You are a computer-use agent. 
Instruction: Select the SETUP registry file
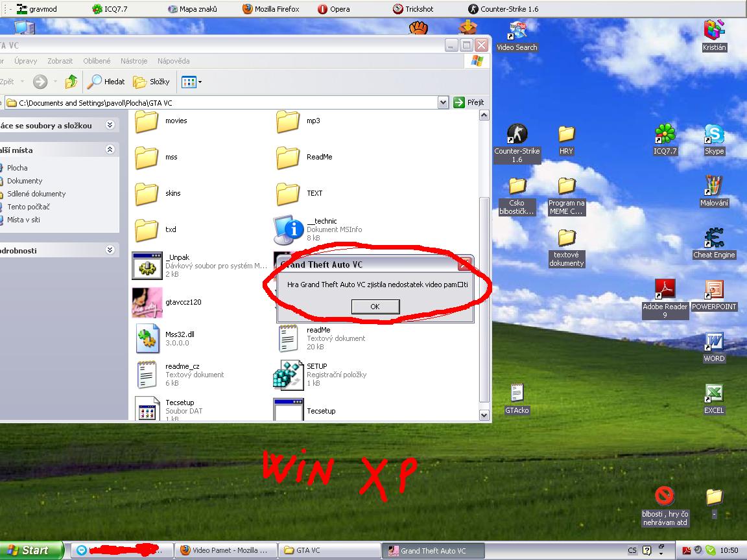(320, 374)
